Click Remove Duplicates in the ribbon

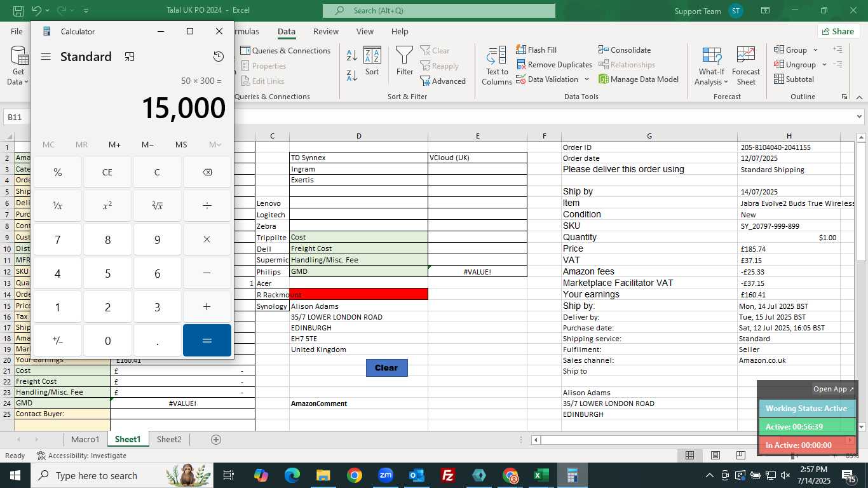(554, 64)
